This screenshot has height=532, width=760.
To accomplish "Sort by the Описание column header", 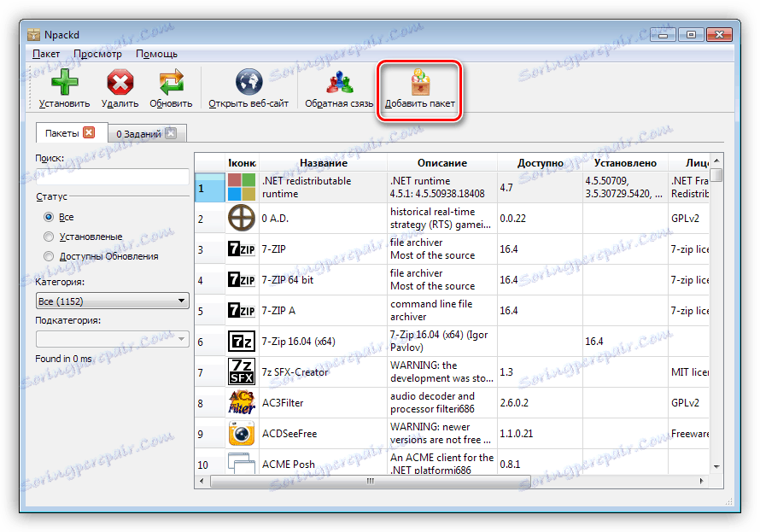I will pos(442,163).
